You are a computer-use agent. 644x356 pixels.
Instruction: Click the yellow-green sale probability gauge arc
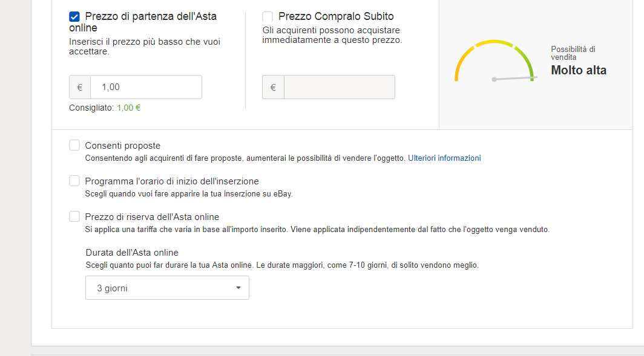pos(494,43)
